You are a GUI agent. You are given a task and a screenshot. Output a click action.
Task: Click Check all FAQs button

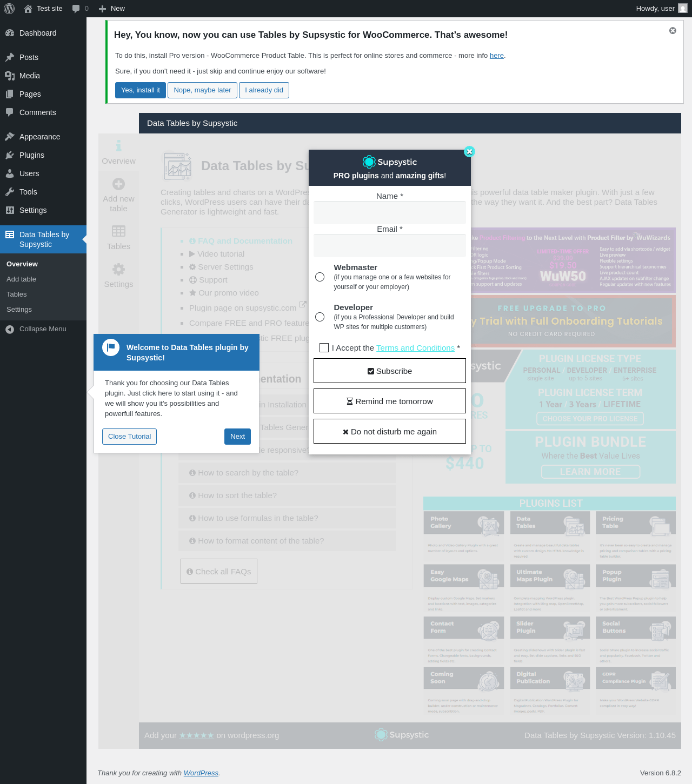219,572
